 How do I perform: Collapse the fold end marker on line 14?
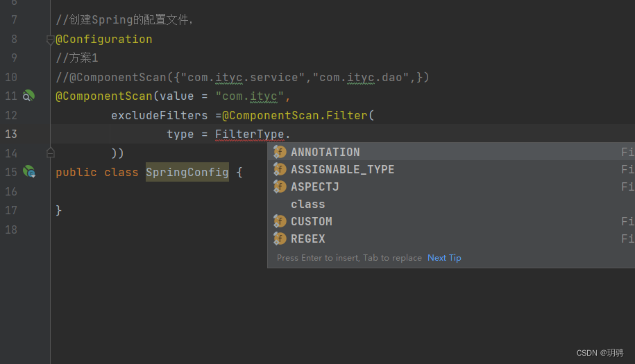pyautogui.click(x=50, y=153)
